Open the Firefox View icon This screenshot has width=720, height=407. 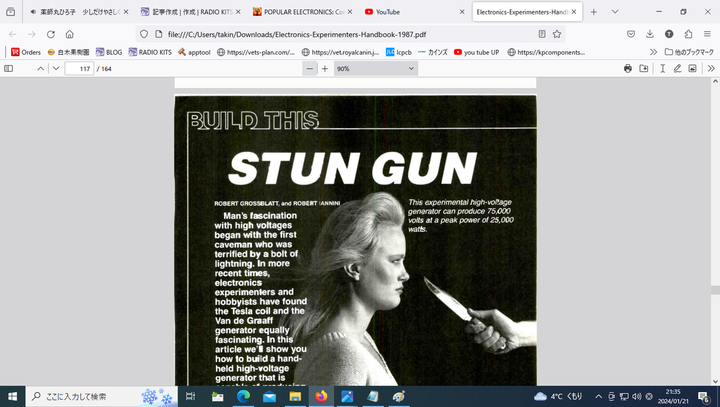[x=10, y=12]
